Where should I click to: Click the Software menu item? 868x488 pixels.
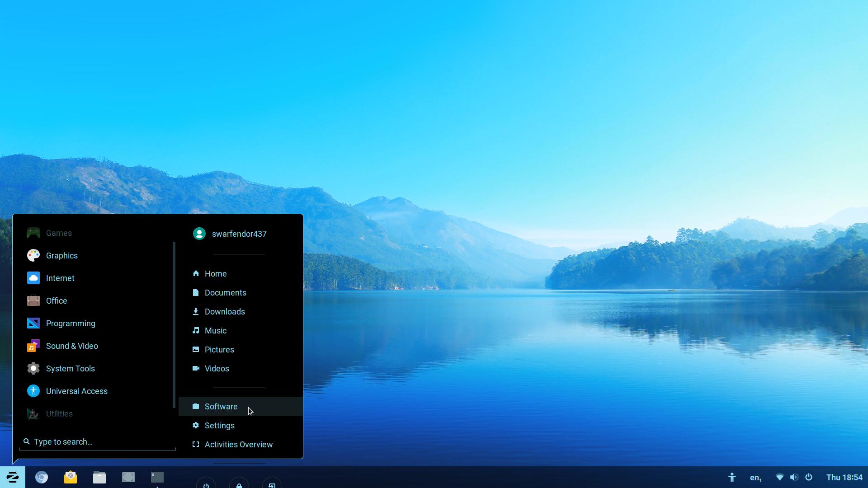[x=221, y=406]
